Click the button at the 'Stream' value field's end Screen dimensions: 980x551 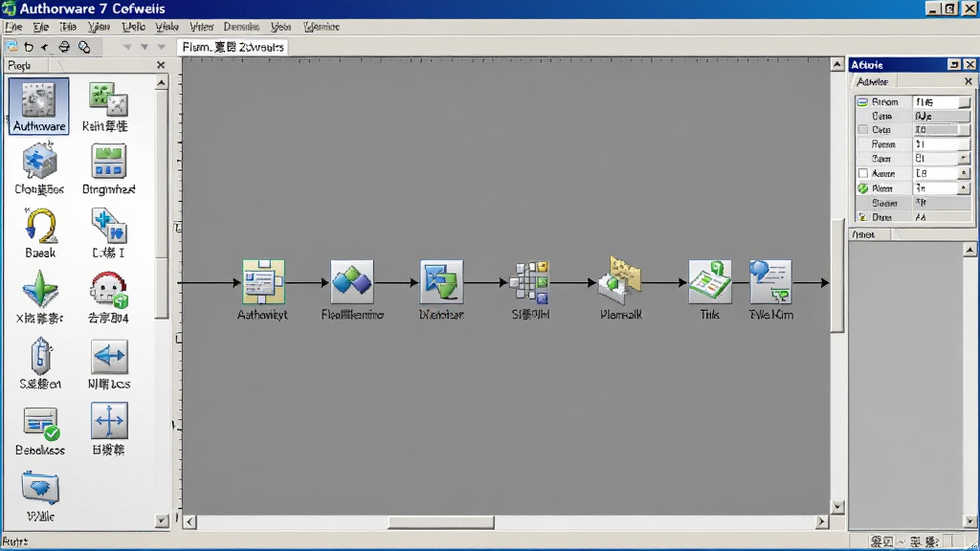(965, 101)
